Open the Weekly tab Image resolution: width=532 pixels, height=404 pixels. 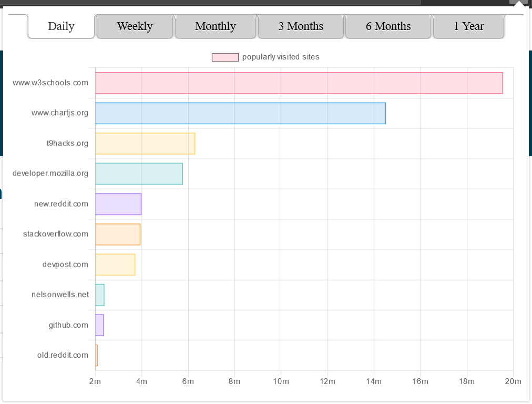(135, 26)
